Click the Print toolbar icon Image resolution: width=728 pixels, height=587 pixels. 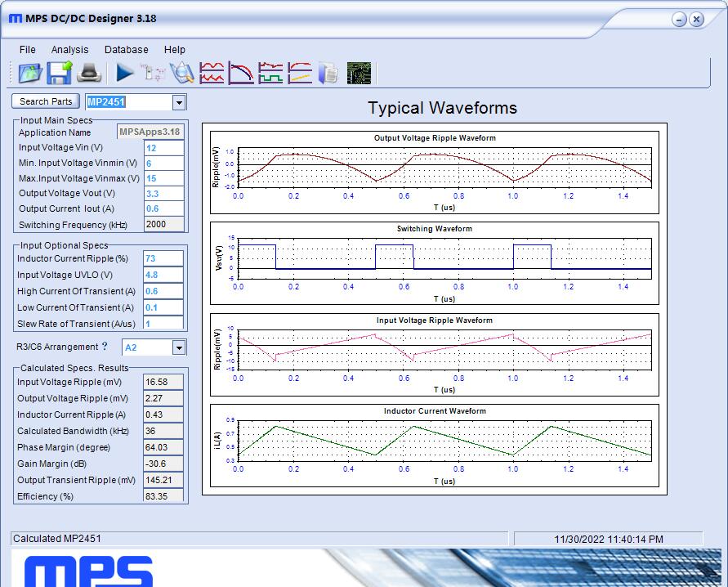tap(89, 72)
